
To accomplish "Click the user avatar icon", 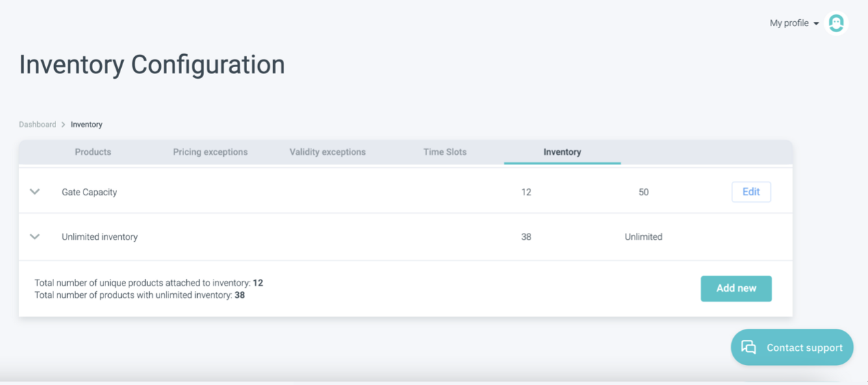I will (x=836, y=23).
